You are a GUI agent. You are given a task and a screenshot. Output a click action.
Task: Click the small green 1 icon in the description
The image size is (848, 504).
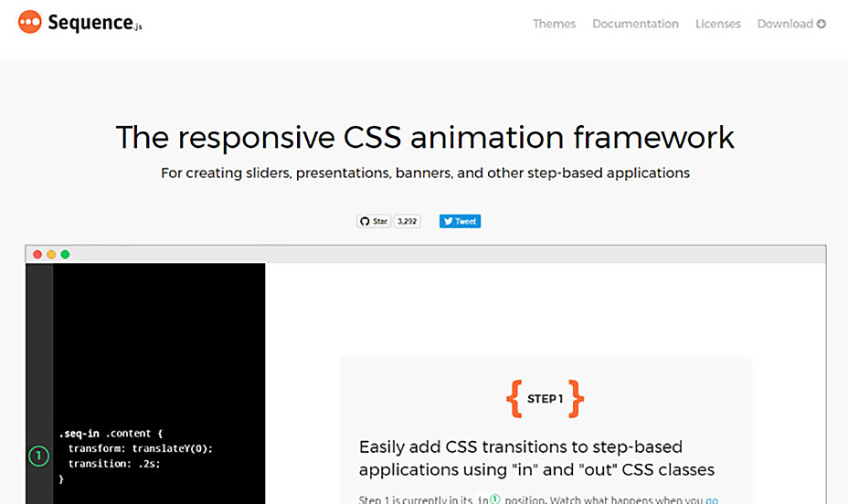[495, 499]
